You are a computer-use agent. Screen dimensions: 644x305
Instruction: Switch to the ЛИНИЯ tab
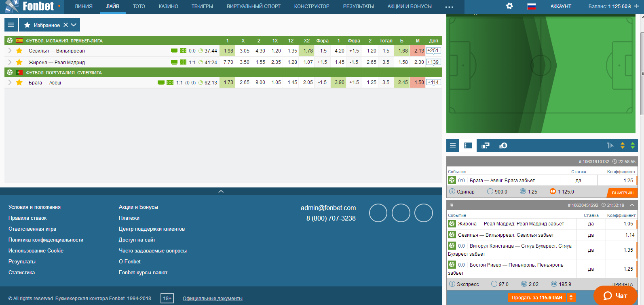coord(83,6)
